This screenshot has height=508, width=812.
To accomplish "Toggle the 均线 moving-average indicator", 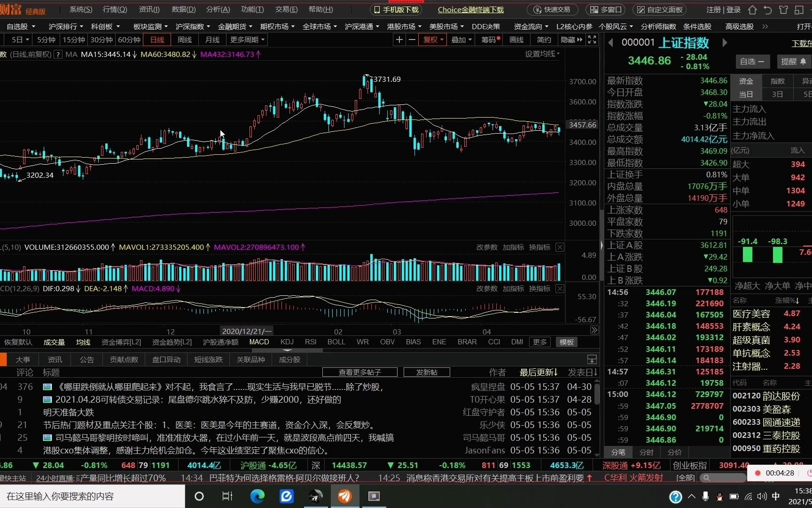I will [83, 342].
